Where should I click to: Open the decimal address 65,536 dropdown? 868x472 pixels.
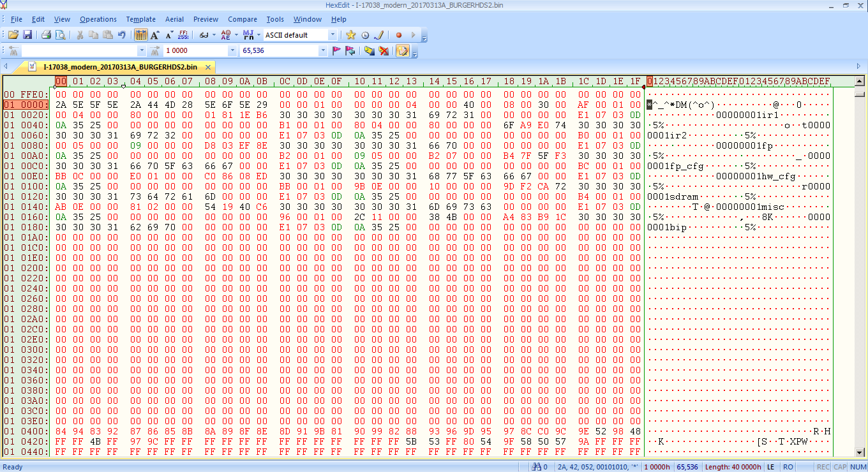[x=323, y=50]
